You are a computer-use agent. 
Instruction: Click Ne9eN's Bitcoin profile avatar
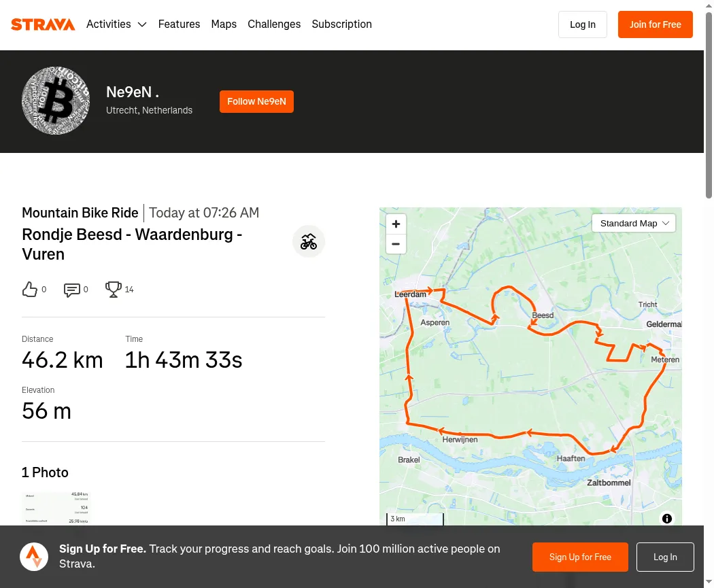pos(56,101)
